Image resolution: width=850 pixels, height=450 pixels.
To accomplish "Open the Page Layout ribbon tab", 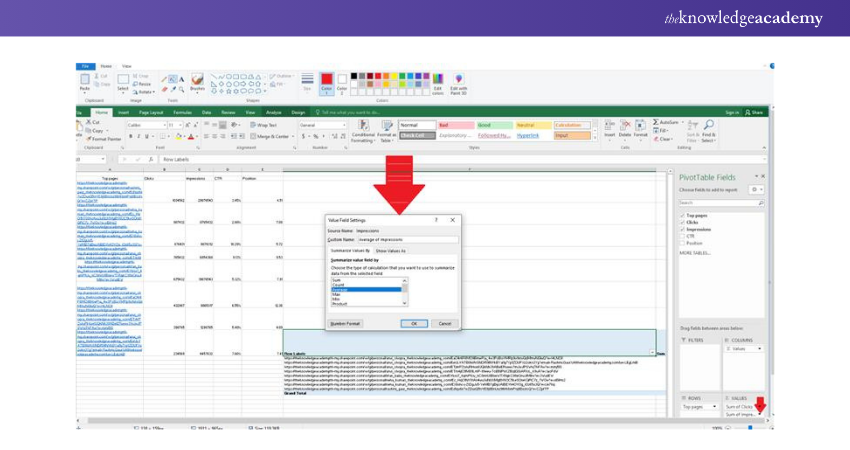I will 151,112.
